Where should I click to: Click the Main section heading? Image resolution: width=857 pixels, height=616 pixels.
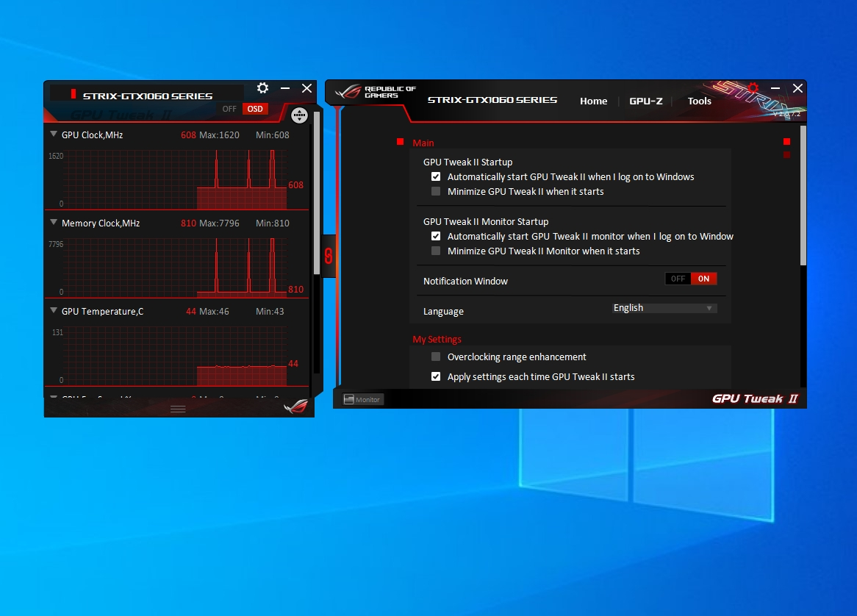[423, 143]
